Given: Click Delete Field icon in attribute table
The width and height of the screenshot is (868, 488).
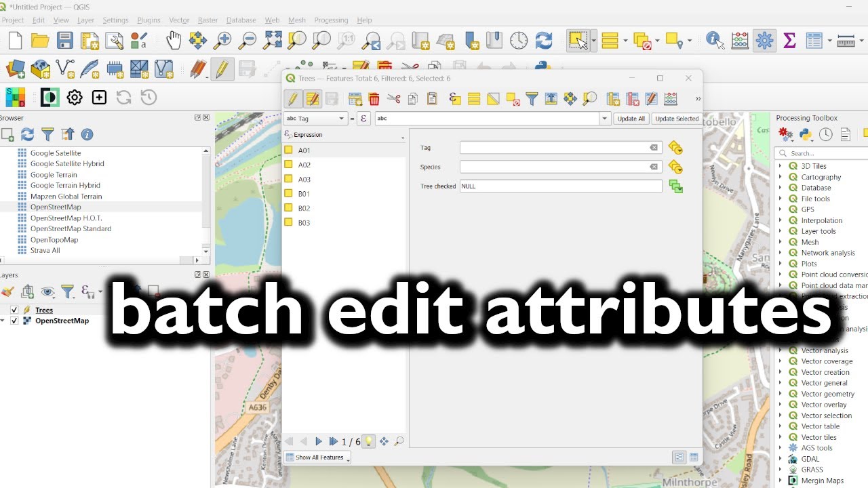Looking at the screenshot, I should (x=633, y=100).
